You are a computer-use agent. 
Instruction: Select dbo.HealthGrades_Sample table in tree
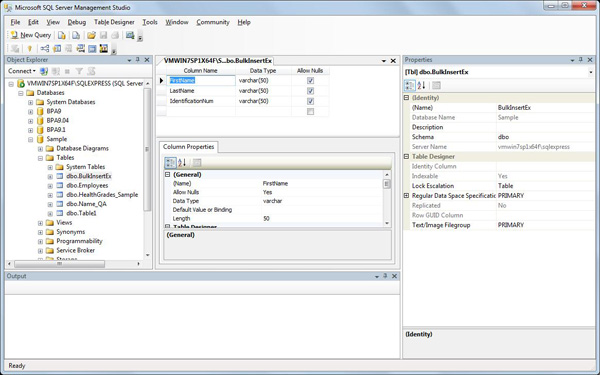[102, 195]
